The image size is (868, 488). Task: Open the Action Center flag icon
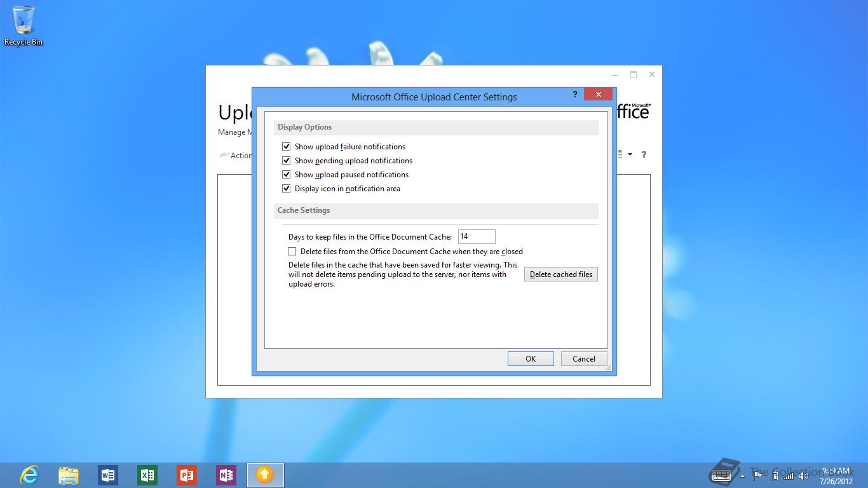pos(758,475)
